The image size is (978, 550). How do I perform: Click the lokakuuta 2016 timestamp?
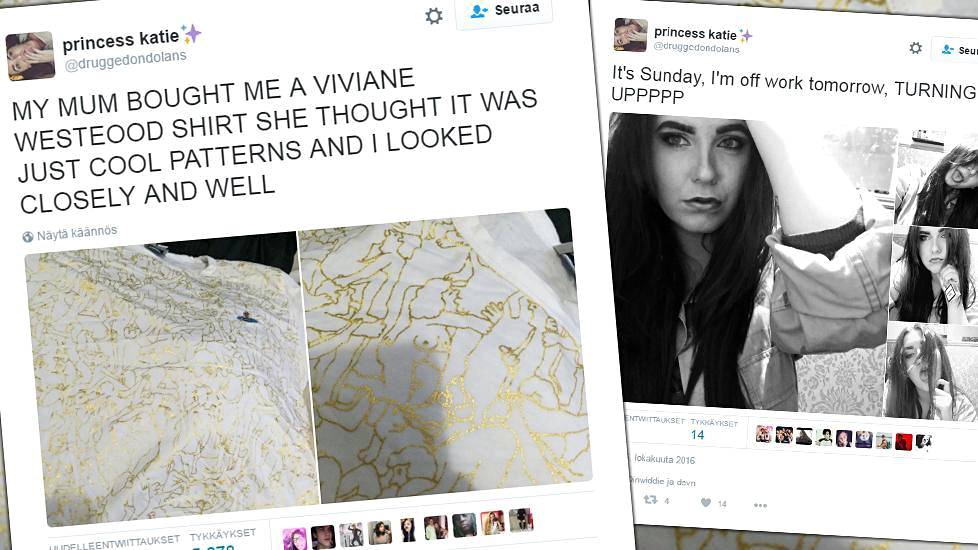(x=665, y=459)
